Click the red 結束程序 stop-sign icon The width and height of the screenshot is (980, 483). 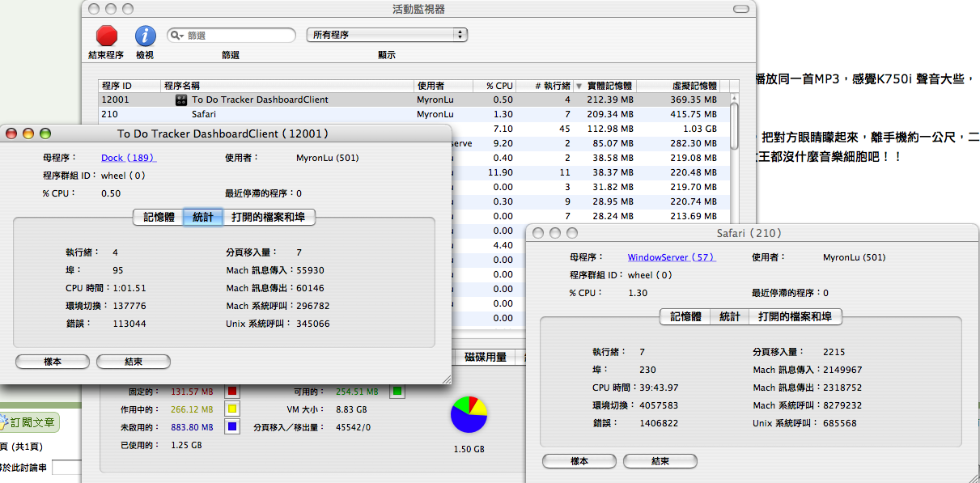107,36
